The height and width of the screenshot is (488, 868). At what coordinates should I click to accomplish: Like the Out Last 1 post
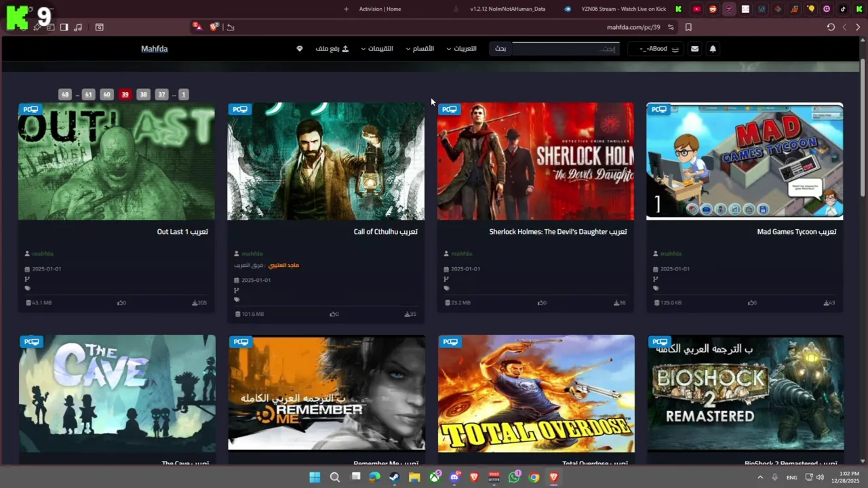[121, 303]
